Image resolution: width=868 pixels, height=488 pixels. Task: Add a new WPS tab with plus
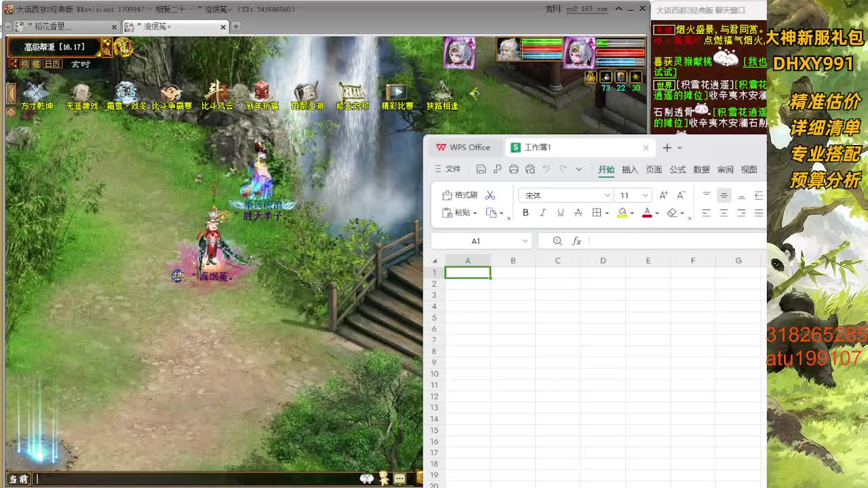coord(667,147)
